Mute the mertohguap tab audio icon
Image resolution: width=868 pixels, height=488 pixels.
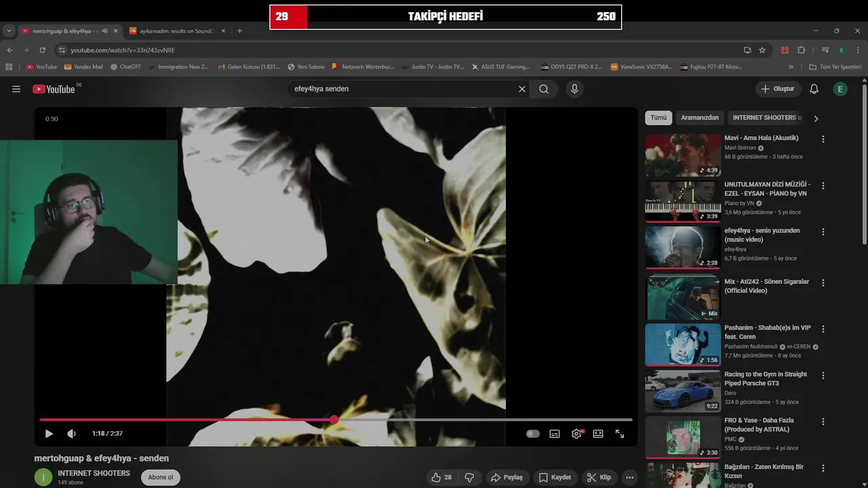[104, 31]
